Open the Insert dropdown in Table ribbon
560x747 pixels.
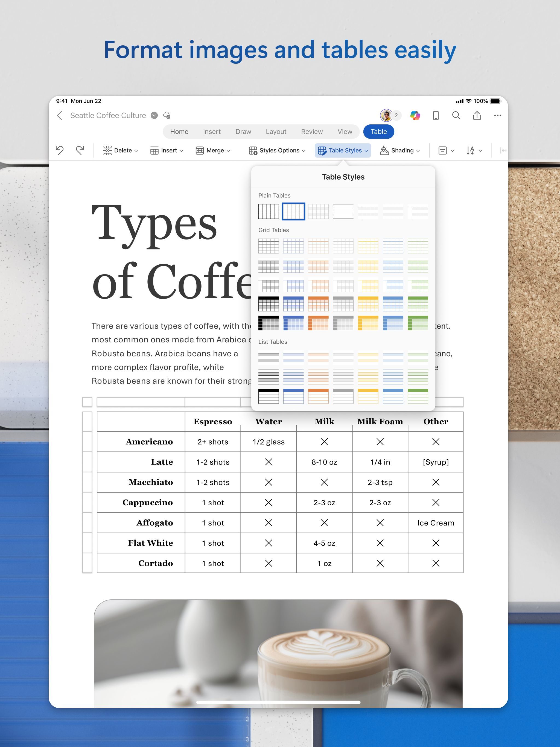click(167, 150)
